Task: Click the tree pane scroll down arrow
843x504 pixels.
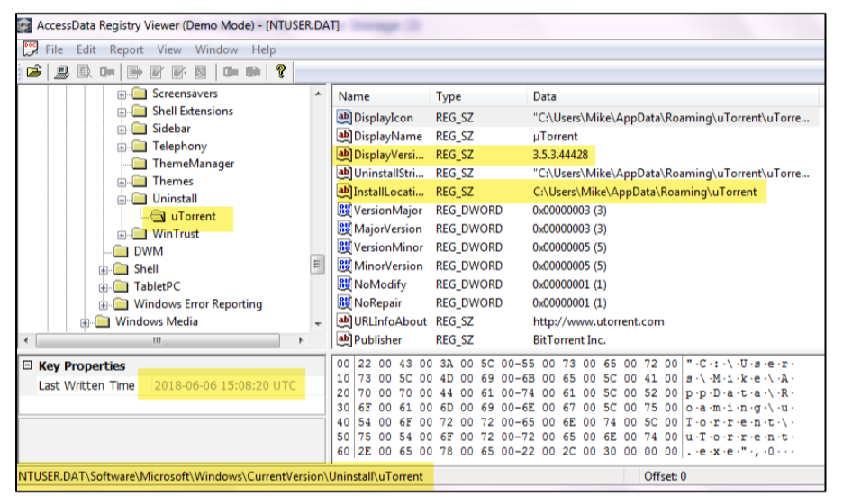Action: point(318,323)
